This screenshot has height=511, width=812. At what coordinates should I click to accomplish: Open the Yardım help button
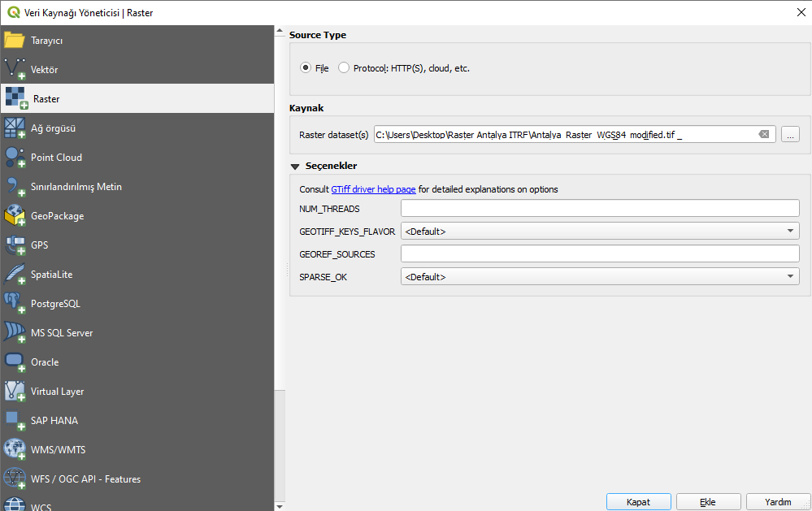click(x=778, y=502)
